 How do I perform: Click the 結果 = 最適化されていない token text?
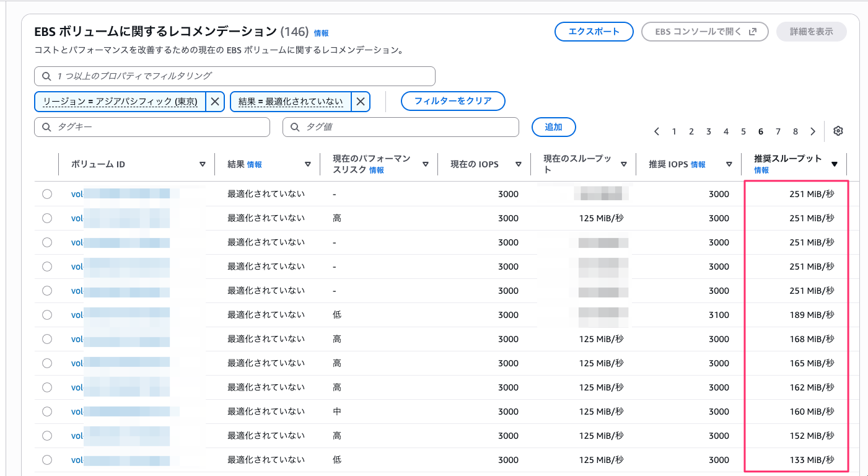click(x=291, y=102)
